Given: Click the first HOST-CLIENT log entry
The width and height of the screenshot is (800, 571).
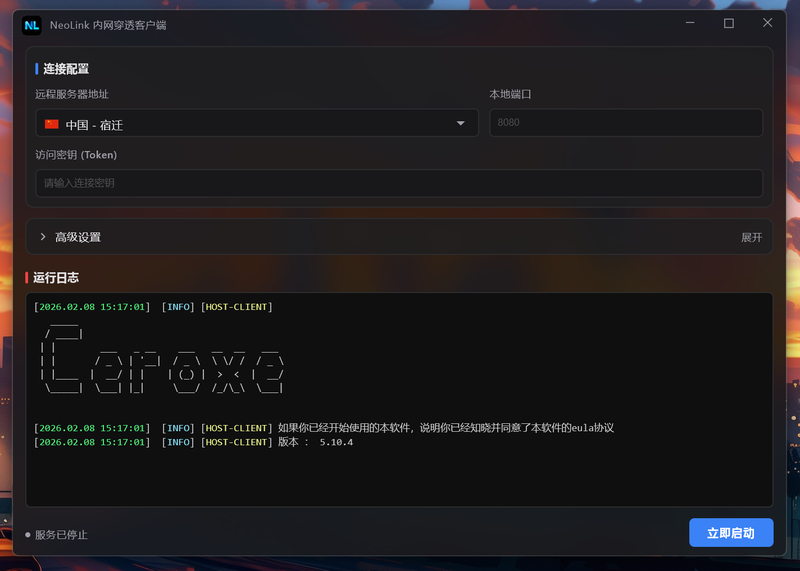Looking at the screenshot, I should [153, 307].
